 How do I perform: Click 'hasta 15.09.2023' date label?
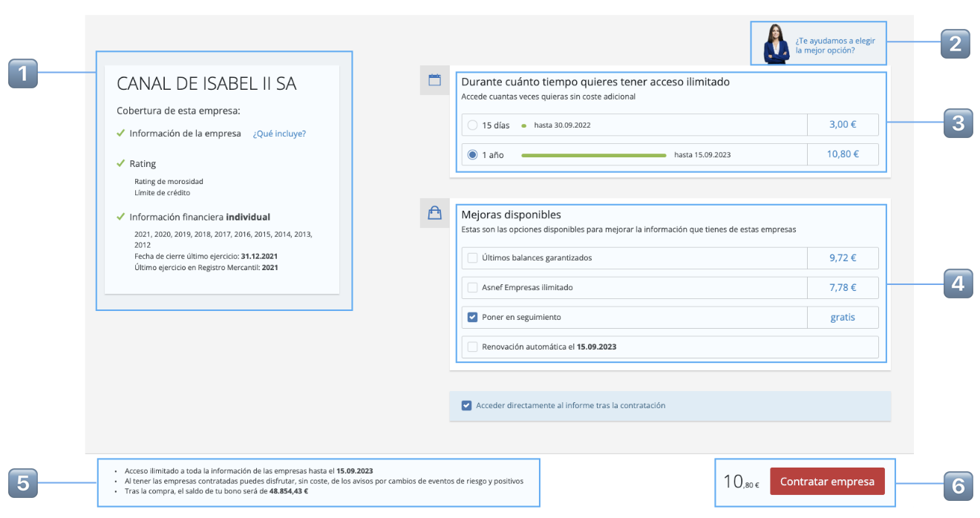click(702, 155)
